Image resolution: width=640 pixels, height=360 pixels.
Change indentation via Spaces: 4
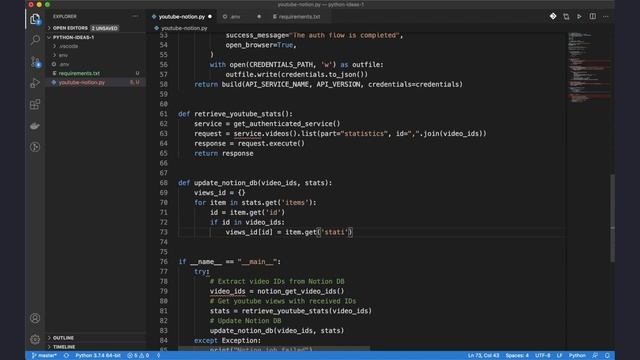coord(517,356)
